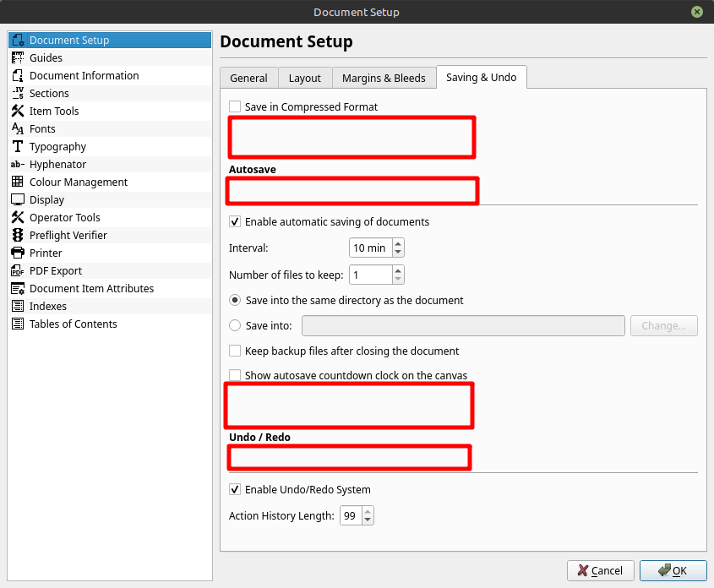
Task: Enable Save in Compressed Format
Action: [235, 107]
